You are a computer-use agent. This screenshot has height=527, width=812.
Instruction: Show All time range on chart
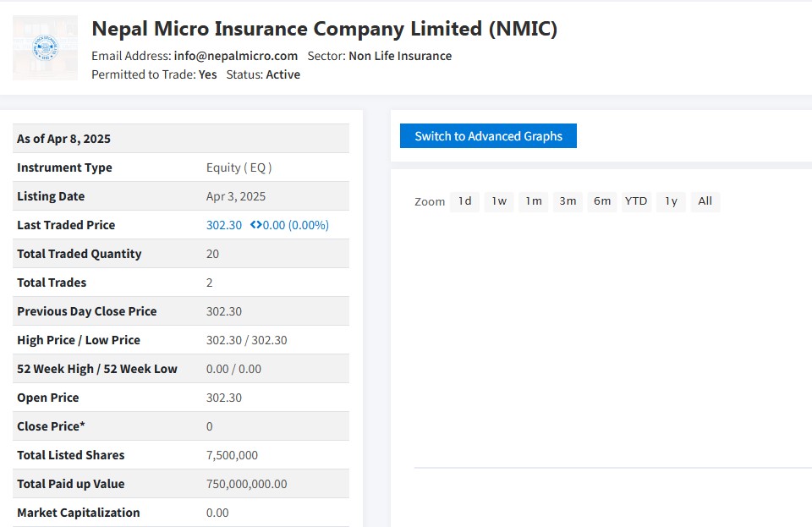pos(705,201)
